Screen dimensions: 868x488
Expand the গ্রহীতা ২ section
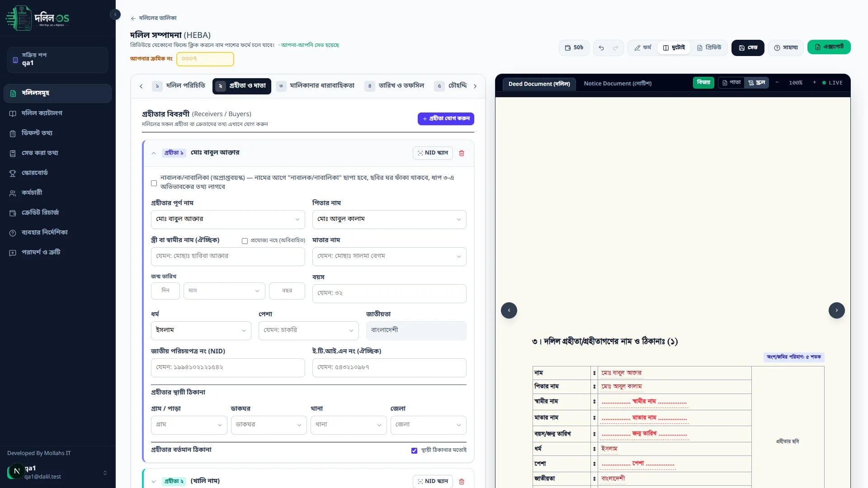click(154, 481)
